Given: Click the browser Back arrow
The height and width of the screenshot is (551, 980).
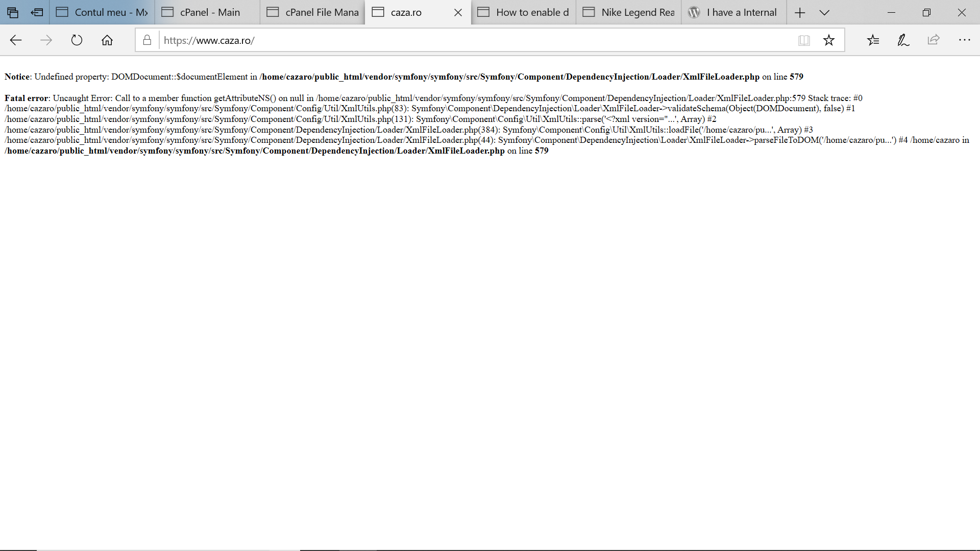Looking at the screenshot, I should [x=16, y=40].
